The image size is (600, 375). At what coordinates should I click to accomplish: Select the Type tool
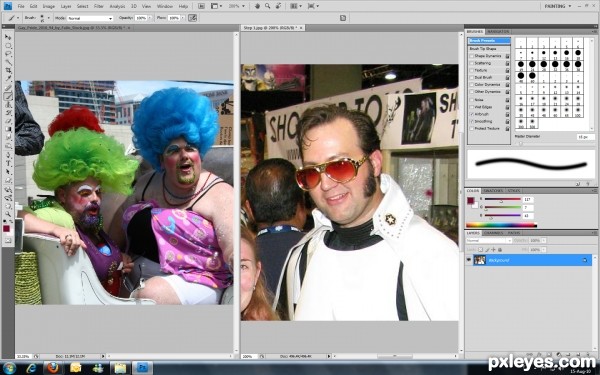(x=8, y=163)
